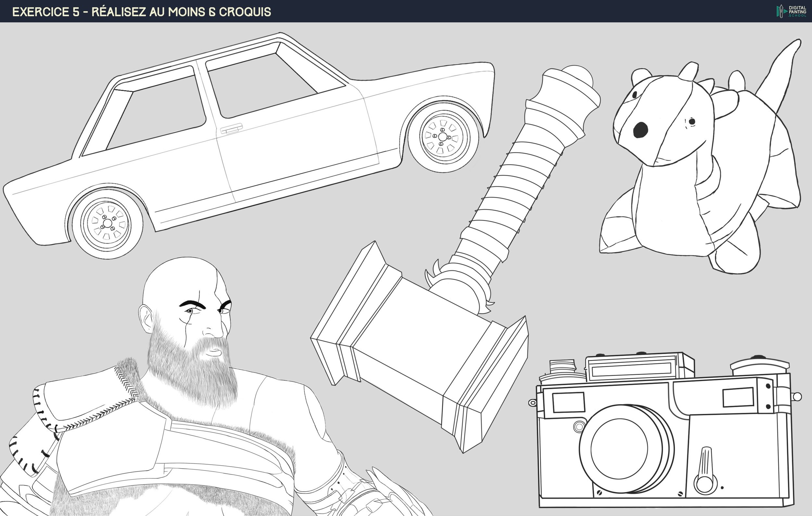Click the plush dragon's right eye
This screenshot has height=516, width=812.
pyautogui.click(x=691, y=121)
